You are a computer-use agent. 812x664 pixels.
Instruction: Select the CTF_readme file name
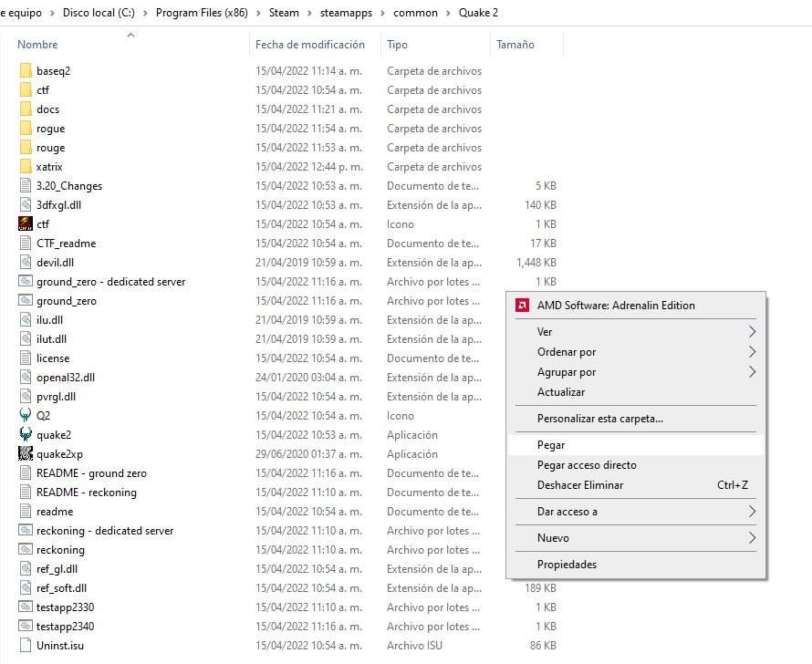(67, 244)
